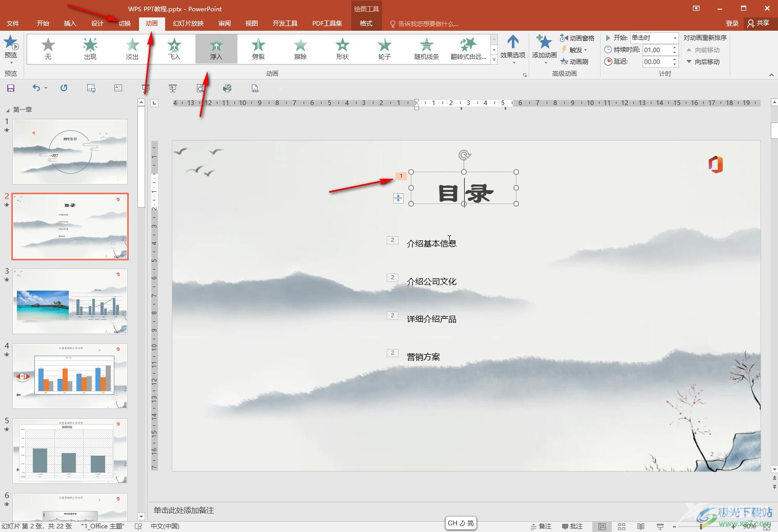Screen dimensions: 778x532
Task: Apply the 形状 (Shape) animation
Action: [x=343, y=49]
